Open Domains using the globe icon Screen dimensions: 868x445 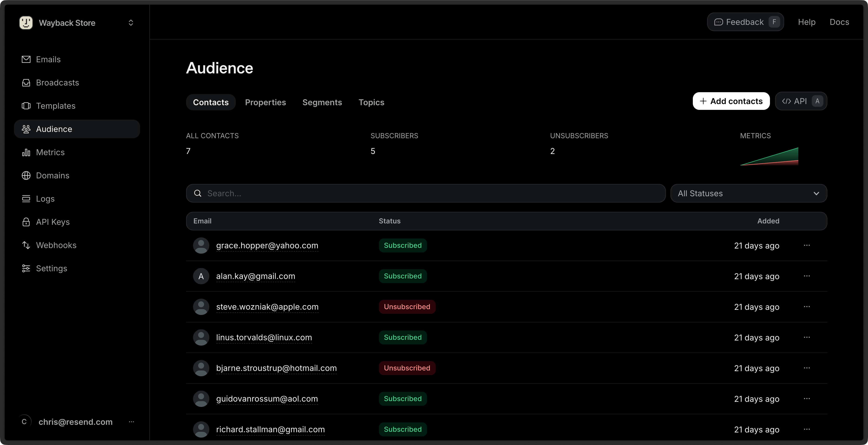[26, 176]
